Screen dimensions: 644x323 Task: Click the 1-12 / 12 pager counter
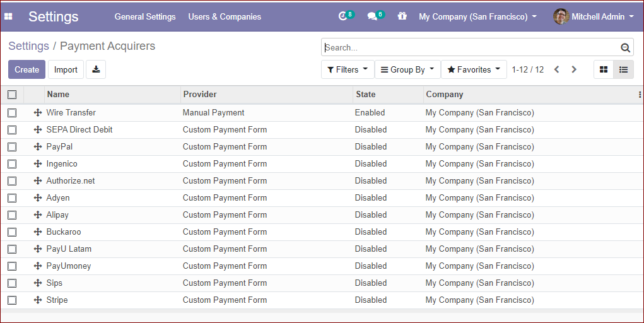pos(528,69)
